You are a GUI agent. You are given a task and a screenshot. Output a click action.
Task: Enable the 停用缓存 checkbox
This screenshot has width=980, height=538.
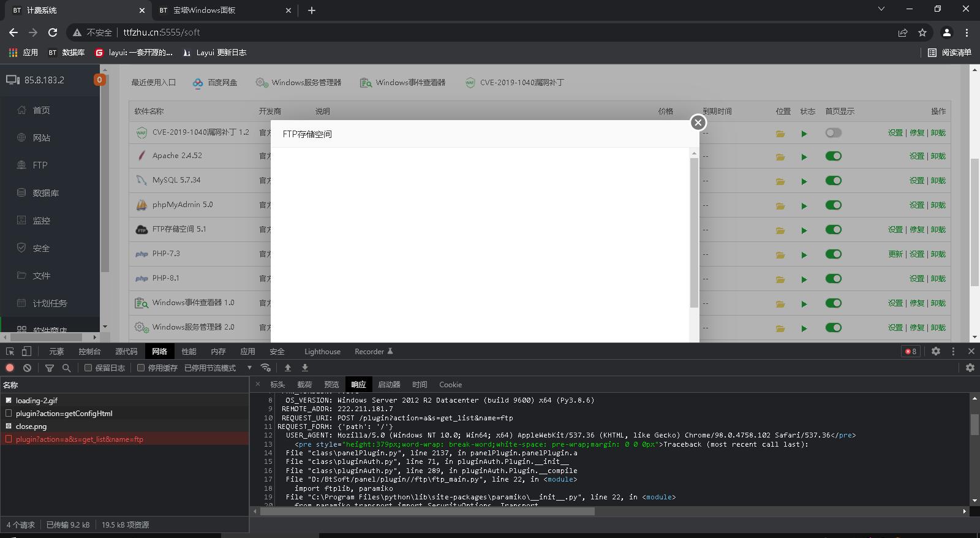[141, 368]
